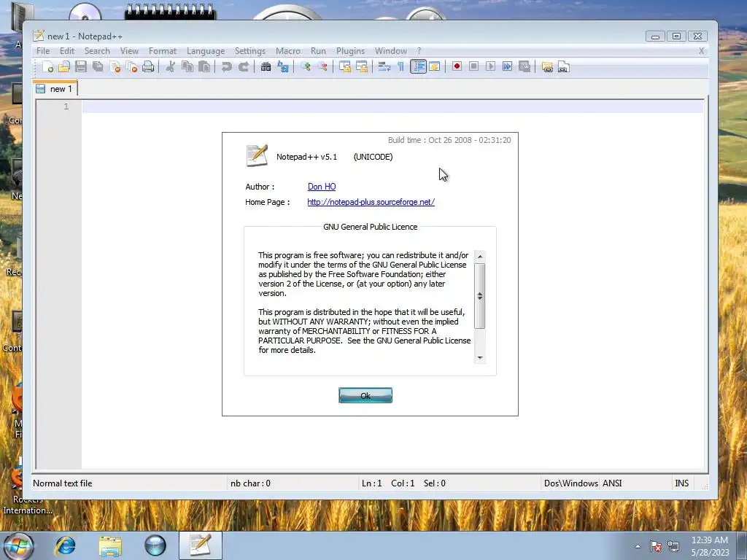Click the Close All toolbar icon
The height and width of the screenshot is (560, 747).
[131, 66]
